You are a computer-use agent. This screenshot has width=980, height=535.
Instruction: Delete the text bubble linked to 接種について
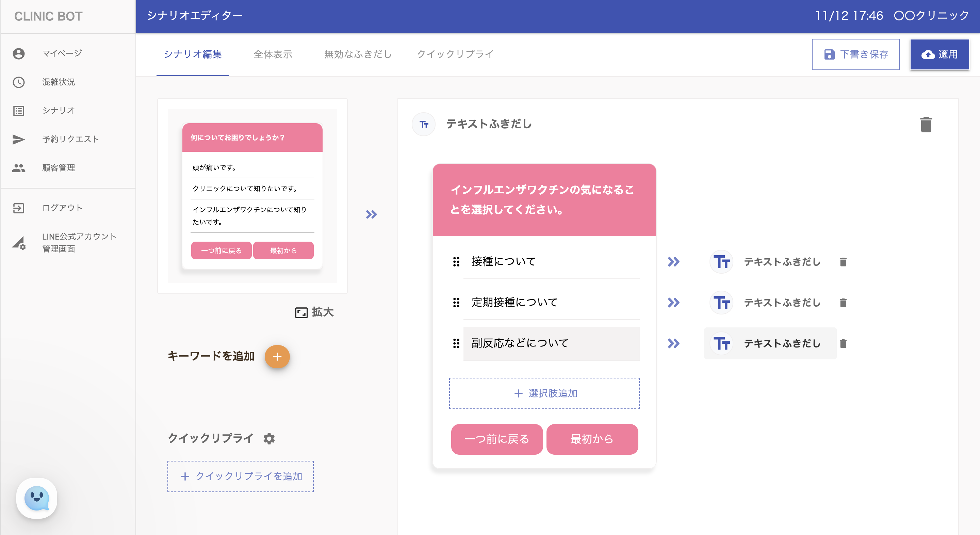843,262
